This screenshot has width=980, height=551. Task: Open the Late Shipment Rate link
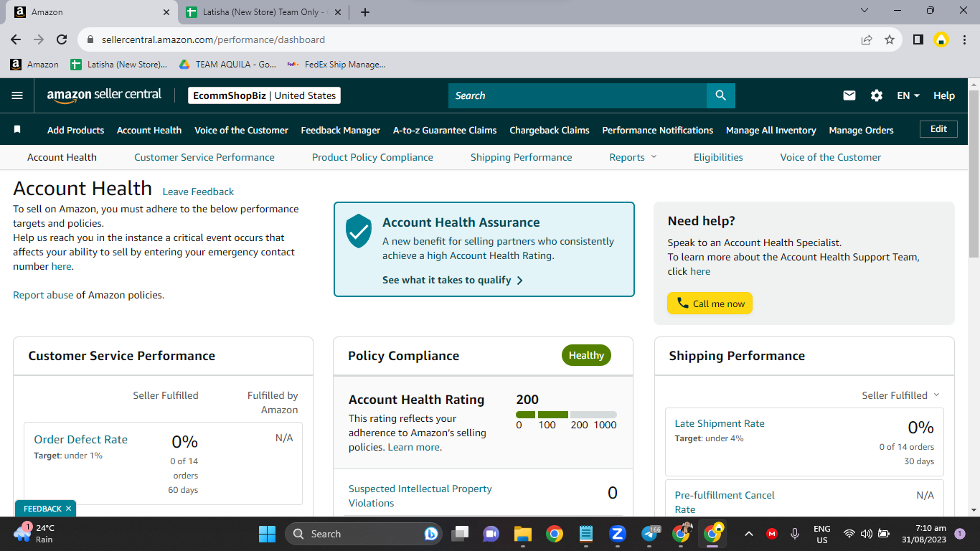tap(720, 423)
